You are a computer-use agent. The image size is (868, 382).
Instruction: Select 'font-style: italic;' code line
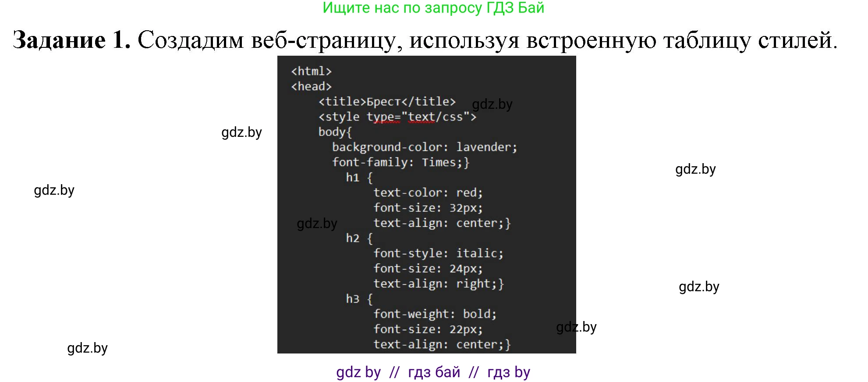tap(438, 253)
